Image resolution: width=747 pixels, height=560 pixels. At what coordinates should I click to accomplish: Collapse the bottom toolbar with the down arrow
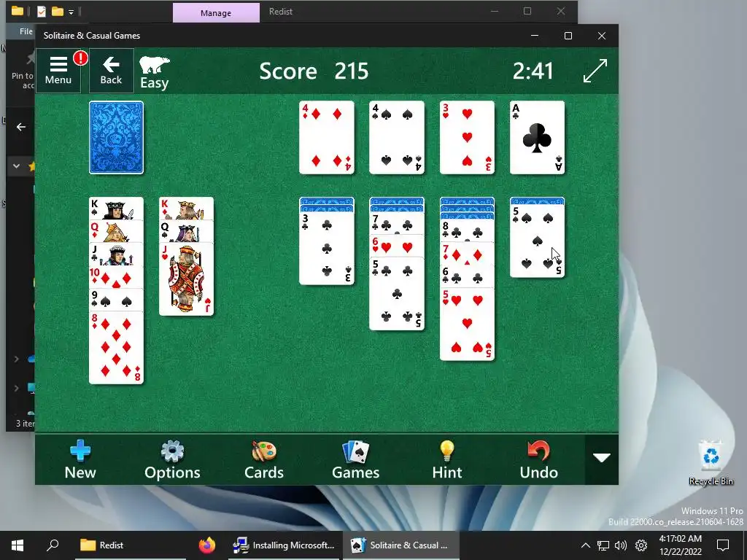click(602, 458)
